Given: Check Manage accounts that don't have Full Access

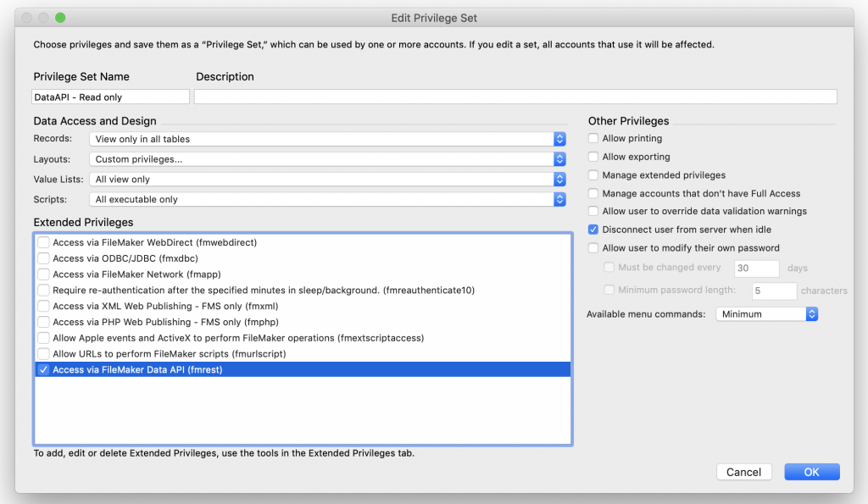Looking at the screenshot, I should (x=593, y=193).
